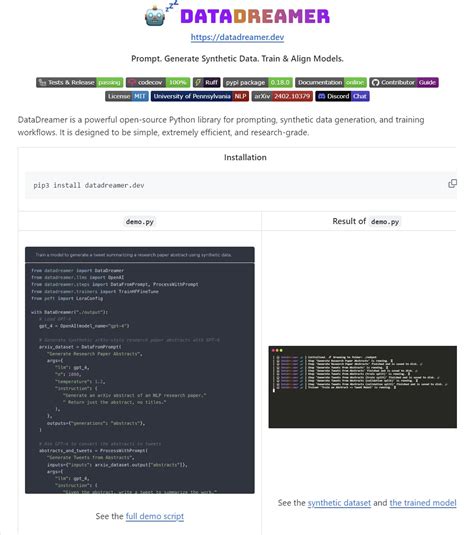Click the DATADREAMER title banner
This screenshot has height=535, width=474.
(x=255, y=16)
